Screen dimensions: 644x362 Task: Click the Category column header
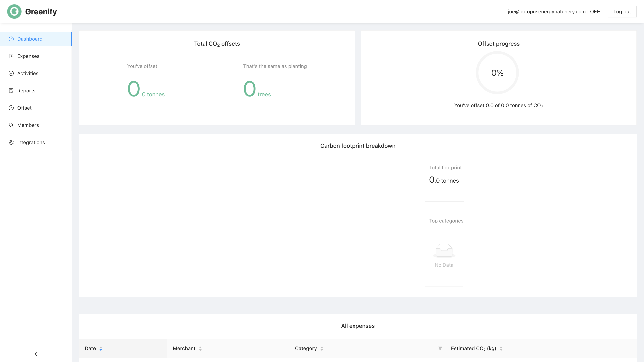click(367, 348)
